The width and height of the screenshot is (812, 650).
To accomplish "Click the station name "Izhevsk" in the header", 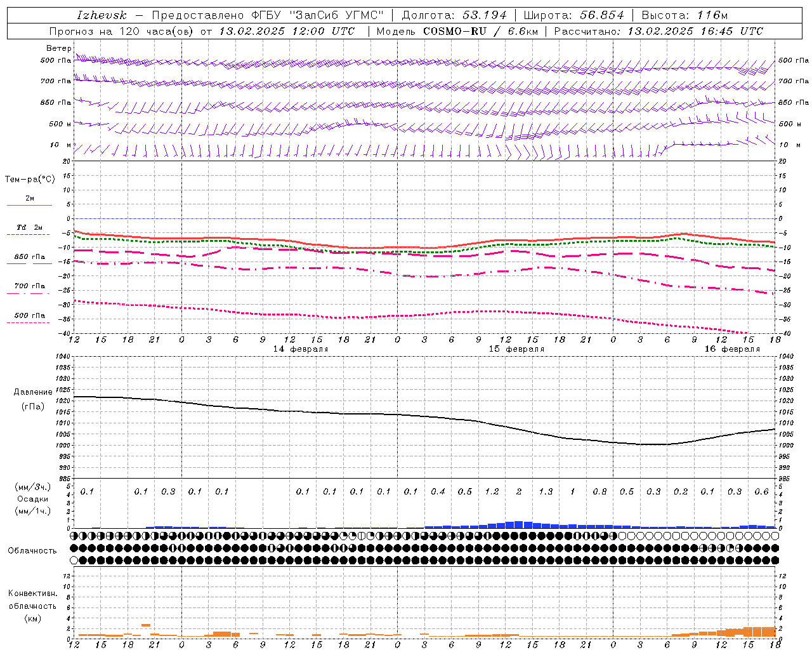I will pos(102,15).
